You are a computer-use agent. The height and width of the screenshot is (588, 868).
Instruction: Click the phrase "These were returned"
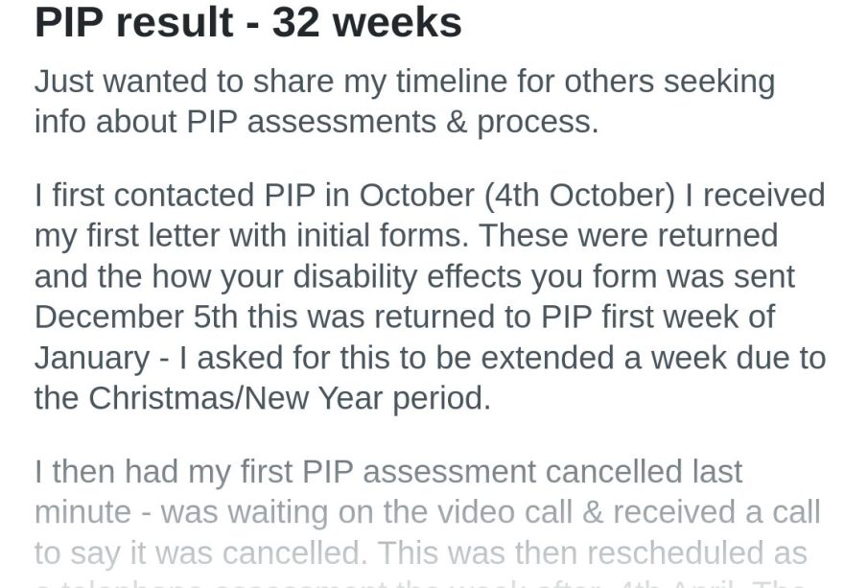(628, 236)
